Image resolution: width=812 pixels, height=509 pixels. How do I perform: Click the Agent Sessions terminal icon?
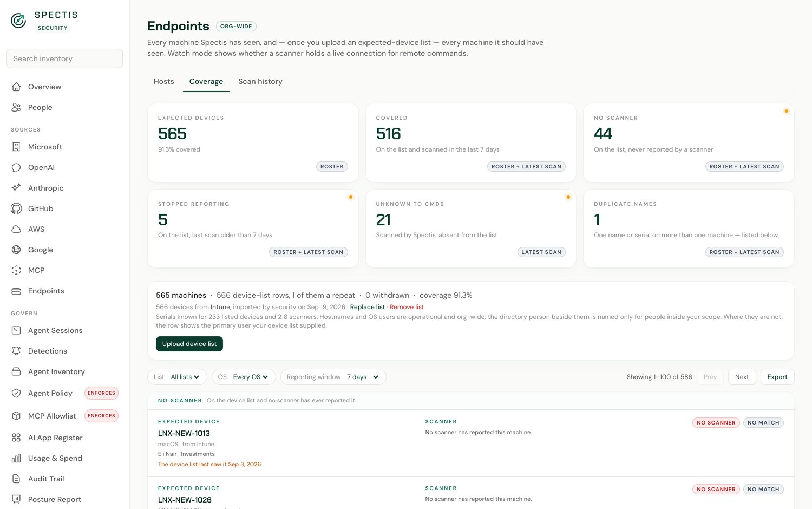(16, 330)
